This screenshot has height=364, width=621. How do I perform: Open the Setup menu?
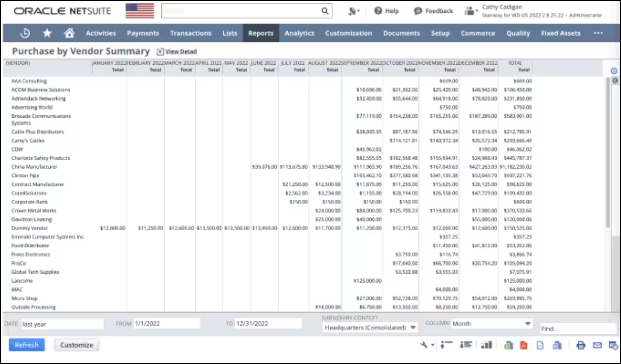[x=440, y=33]
